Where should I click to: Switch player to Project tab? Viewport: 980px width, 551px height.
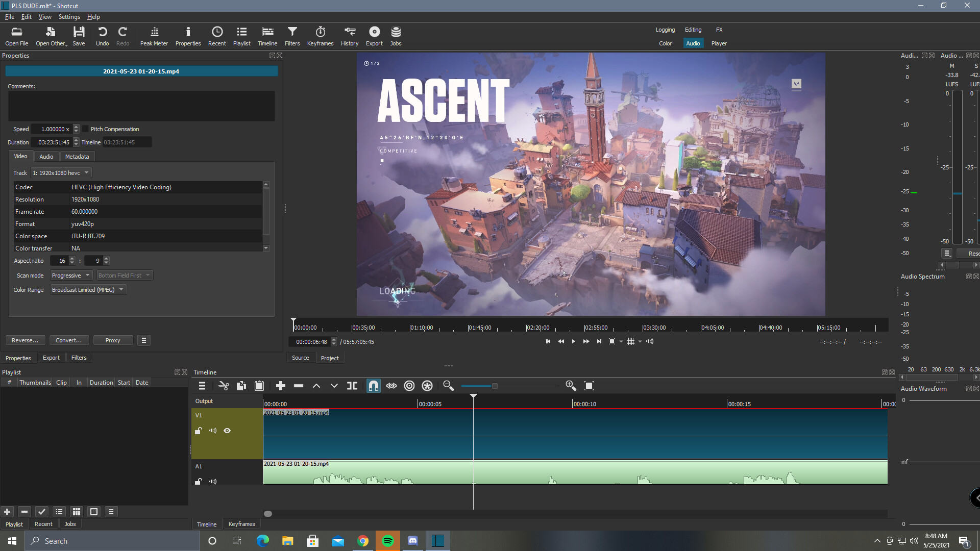[x=330, y=358]
